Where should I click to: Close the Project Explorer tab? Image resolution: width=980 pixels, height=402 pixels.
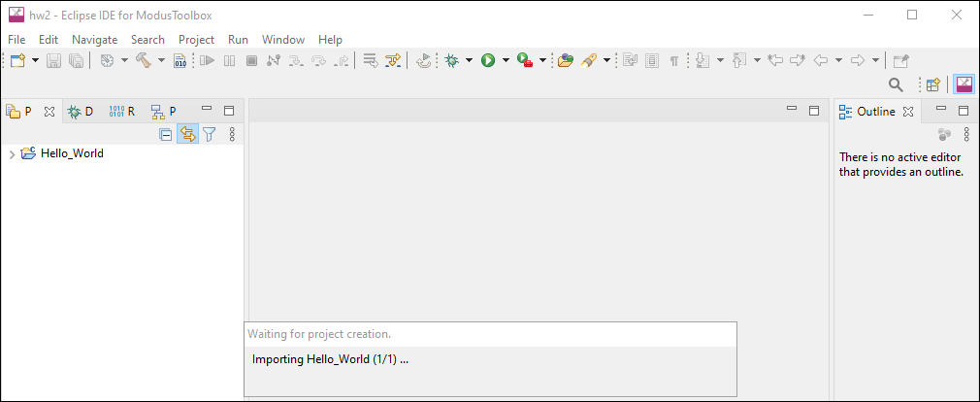[x=49, y=112]
